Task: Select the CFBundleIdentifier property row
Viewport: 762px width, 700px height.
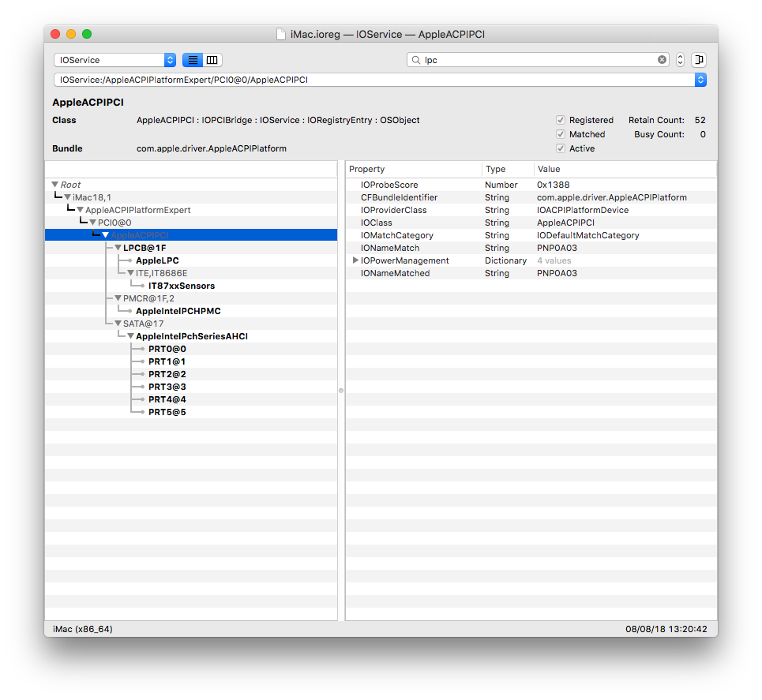Action: click(x=531, y=197)
